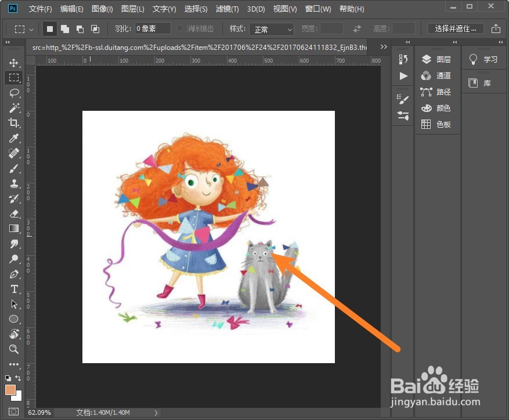Click the 62.09% zoom level field
The image size is (509, 420).
click(39, 412)
